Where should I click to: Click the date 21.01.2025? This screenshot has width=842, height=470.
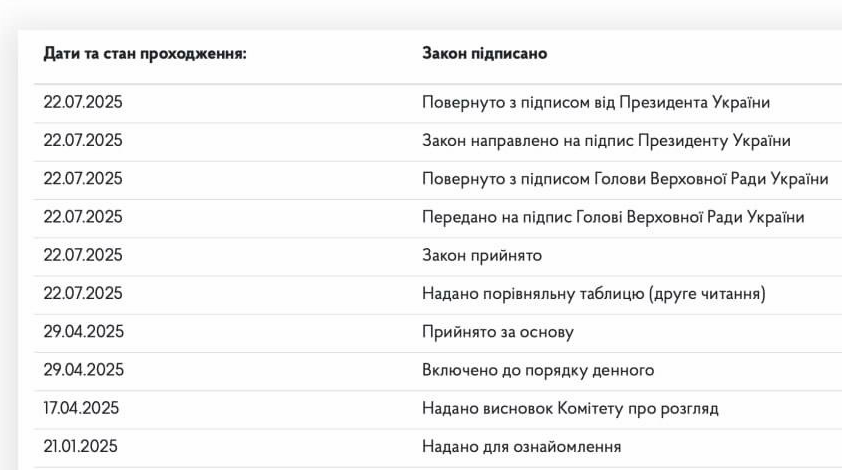pyautogui.click(x=81, y=446)
